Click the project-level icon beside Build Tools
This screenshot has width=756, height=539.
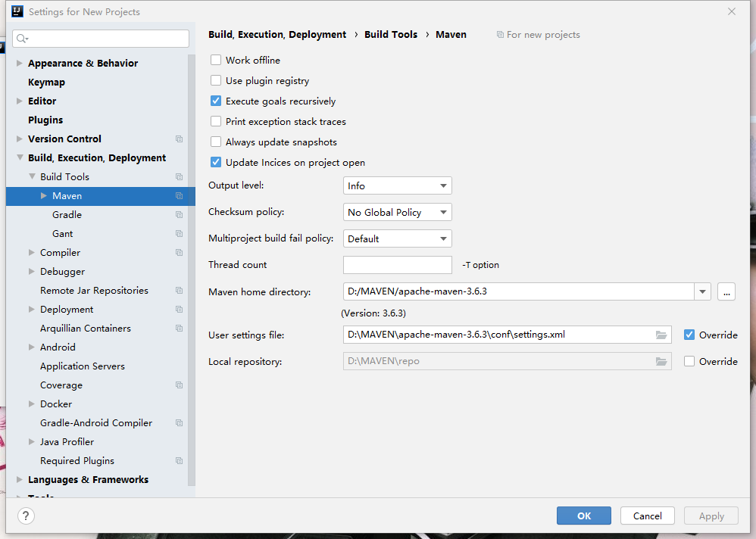(179, 177)
